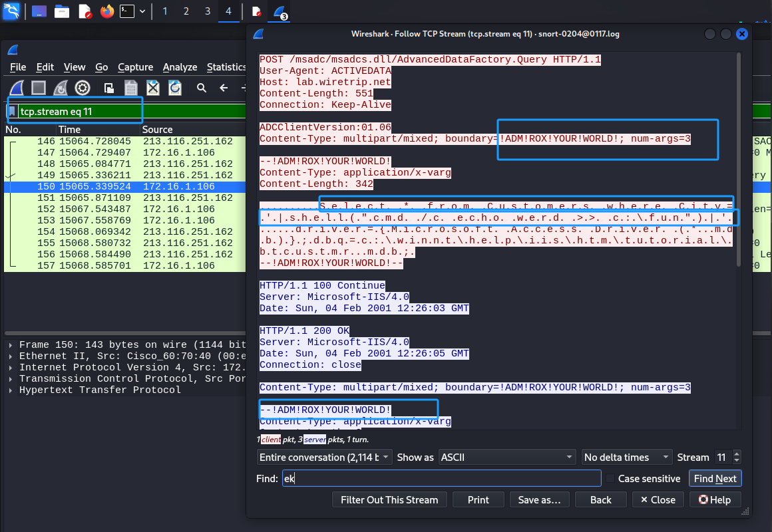
Task: Click the stop capture square icon
Action: pyautogui.click(x=39, y=88)
